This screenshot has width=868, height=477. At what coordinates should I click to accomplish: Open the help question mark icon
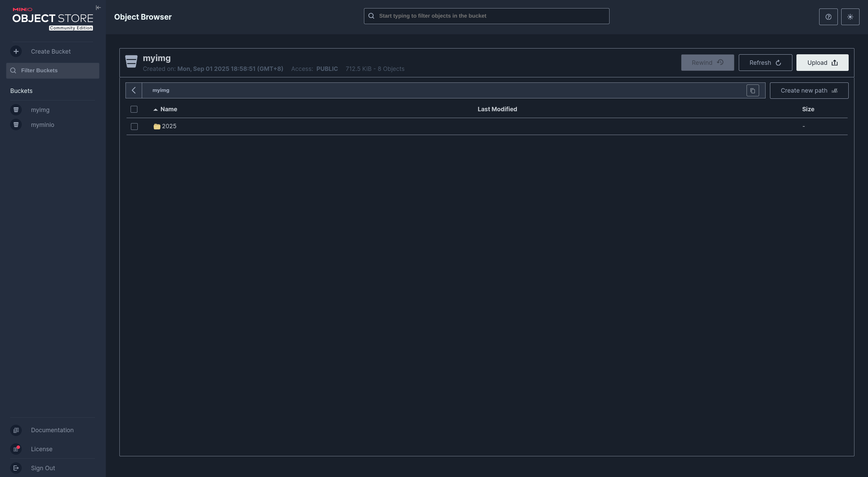(x=828, y=17)
